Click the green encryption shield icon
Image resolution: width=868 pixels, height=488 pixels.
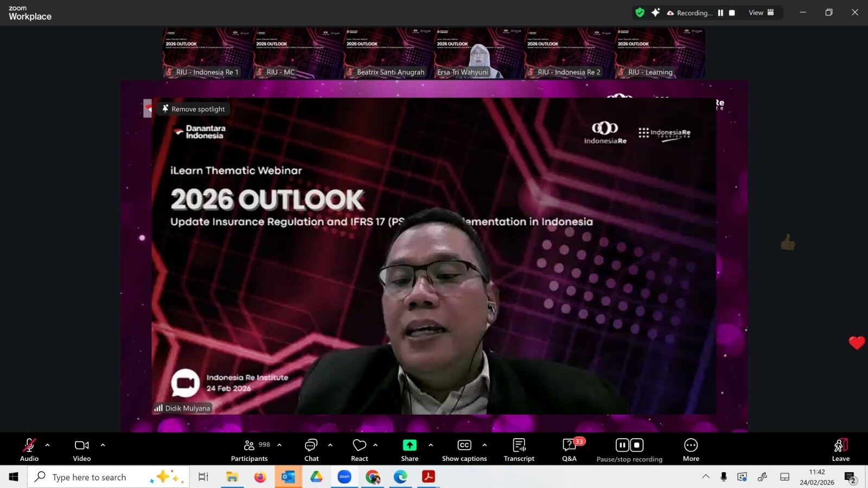640,12
